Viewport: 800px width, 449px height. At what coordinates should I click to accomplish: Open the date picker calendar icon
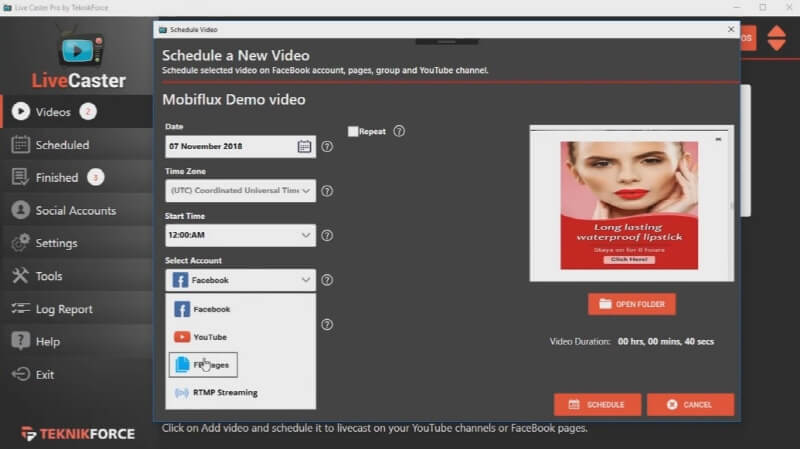(x=304, y=146)
